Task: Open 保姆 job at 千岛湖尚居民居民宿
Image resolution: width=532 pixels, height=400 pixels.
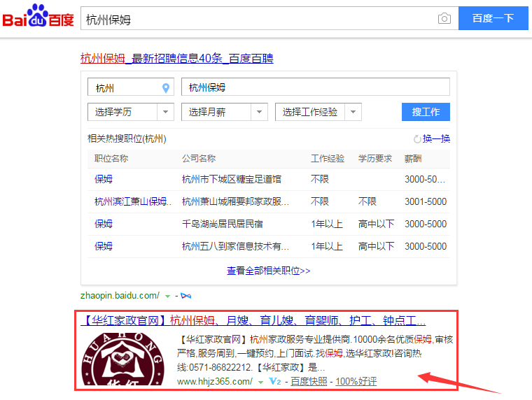Action: click(104, 224)
